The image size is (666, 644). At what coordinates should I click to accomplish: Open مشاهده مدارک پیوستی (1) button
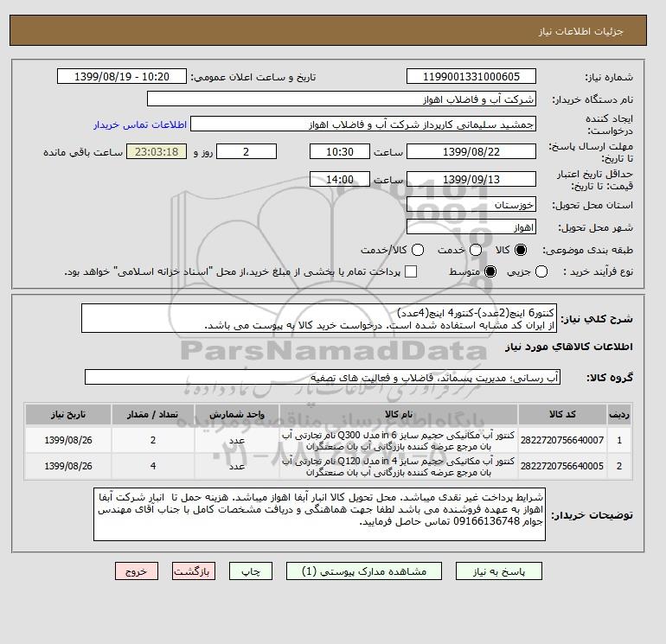pyautogui.click(x=364, y=571)
